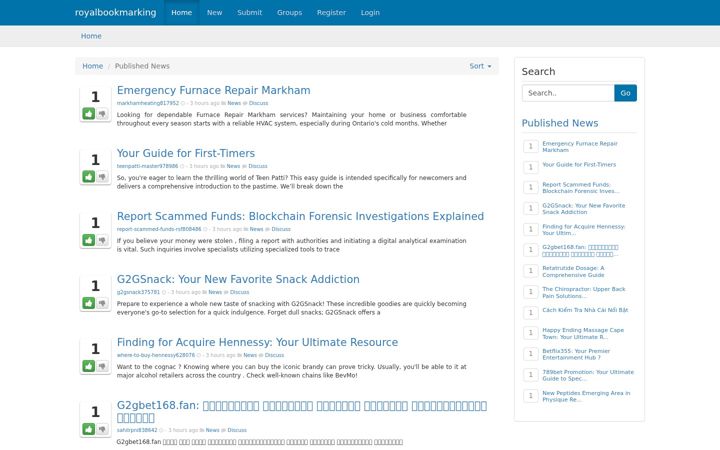This screenshot has height=450, width=720.
Task: Go to the Submit page
Action: (249, 12)
